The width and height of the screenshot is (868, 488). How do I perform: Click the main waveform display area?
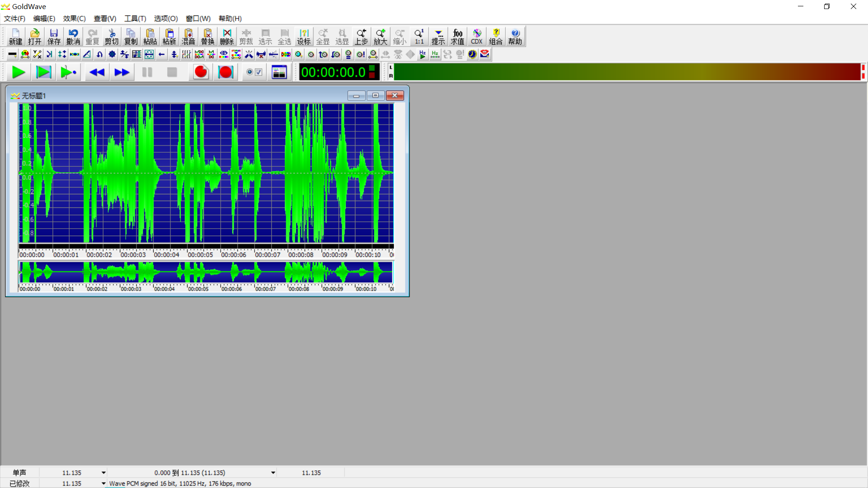pos(206,173)
